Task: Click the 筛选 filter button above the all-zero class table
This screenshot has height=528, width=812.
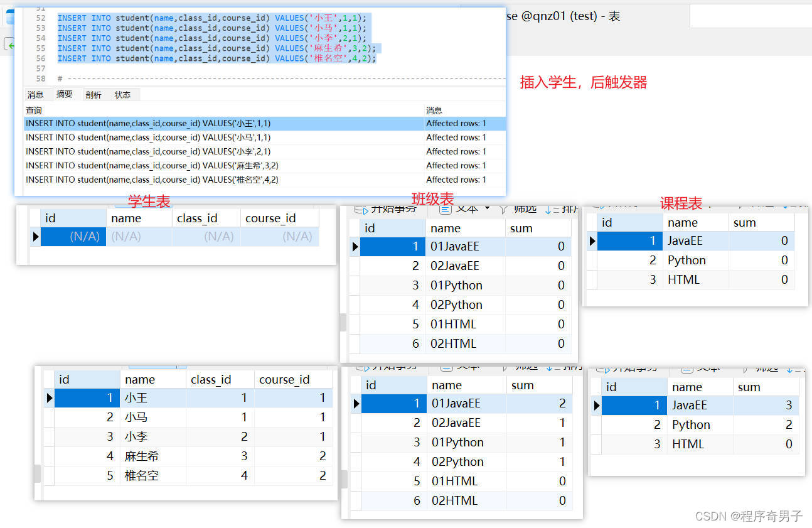Action: coord(517,208)
